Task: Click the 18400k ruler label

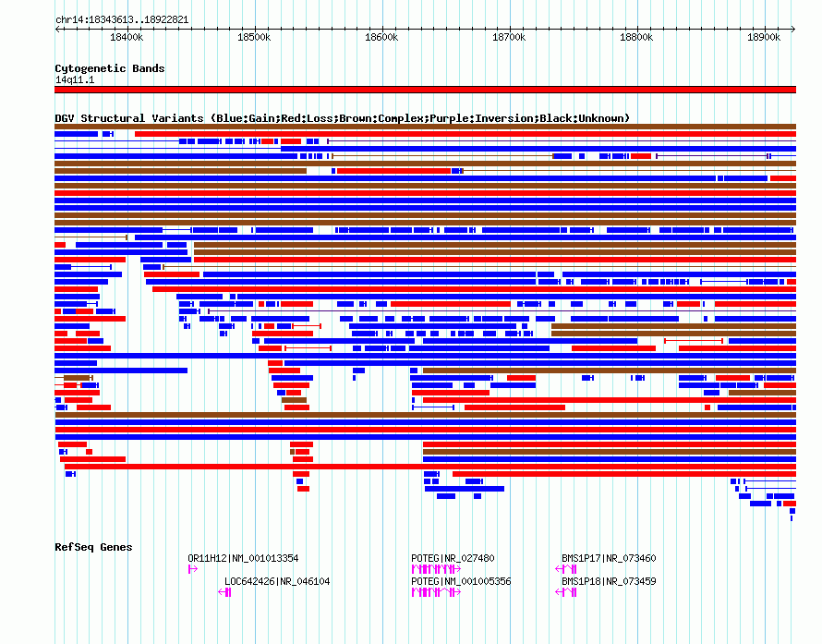Action: tap(127, 37)
